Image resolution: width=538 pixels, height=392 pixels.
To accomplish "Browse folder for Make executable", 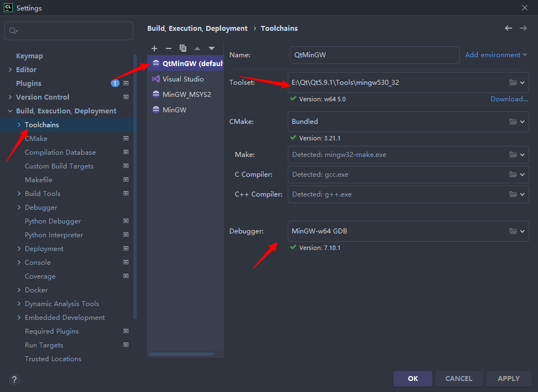I will tap(513, 155).
